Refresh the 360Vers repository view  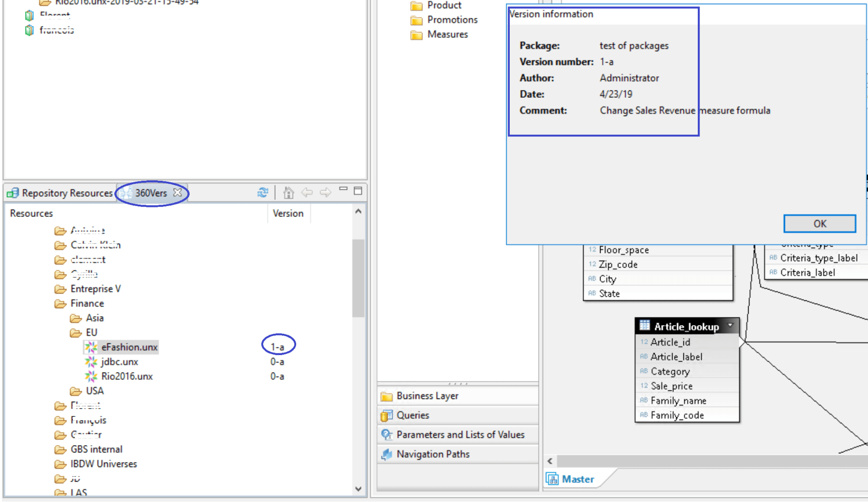(x=263, y=192)
